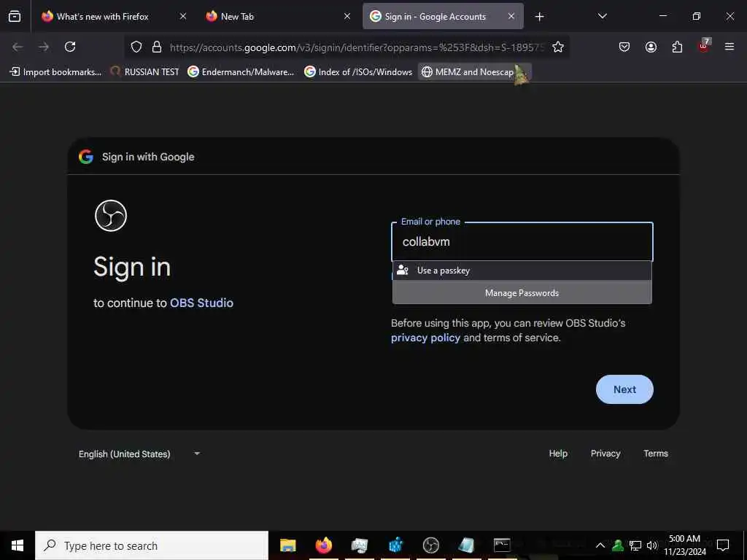Screen dimensions: 747x560
Task: Open the clock showing 5:00 AM
Action: 685,545
